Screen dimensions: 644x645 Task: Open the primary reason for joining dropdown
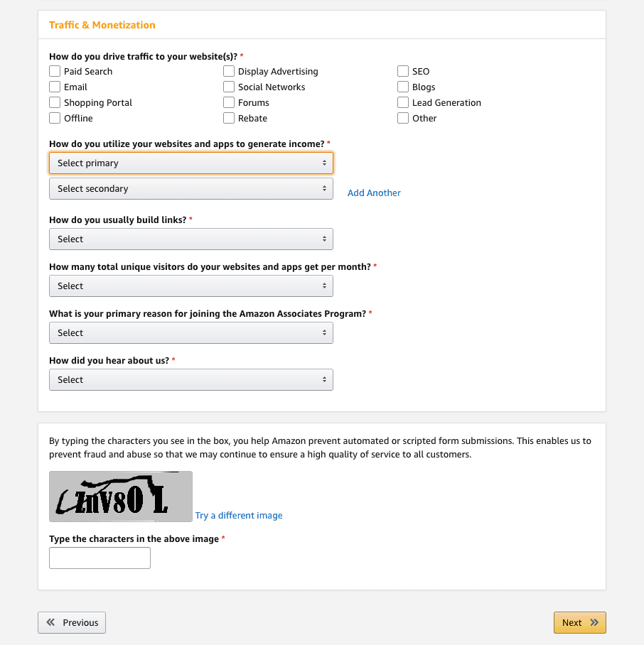pyautogui.click(x=190, y=332)
